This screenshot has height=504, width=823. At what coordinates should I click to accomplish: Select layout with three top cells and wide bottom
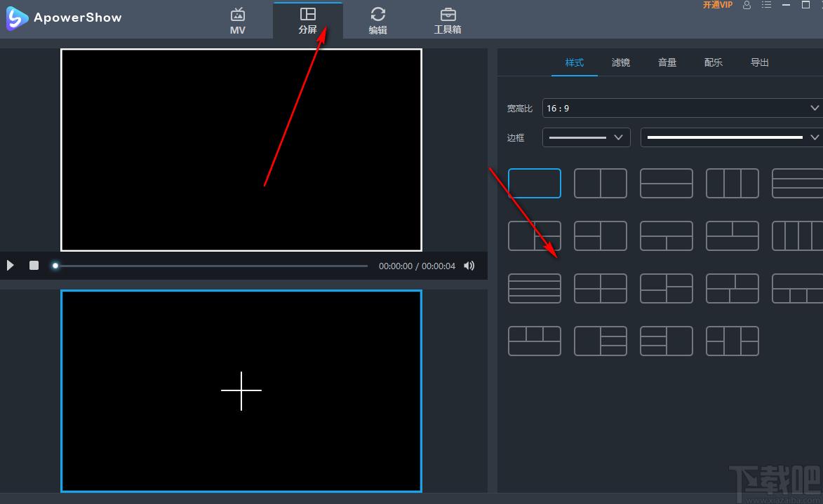coord(535,341)
